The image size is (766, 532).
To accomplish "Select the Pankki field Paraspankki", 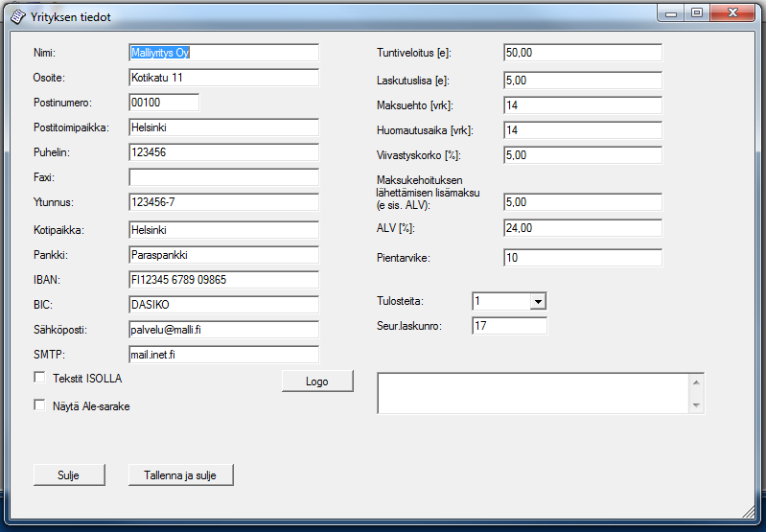I will pyautogui.click(x=223, y=255).
